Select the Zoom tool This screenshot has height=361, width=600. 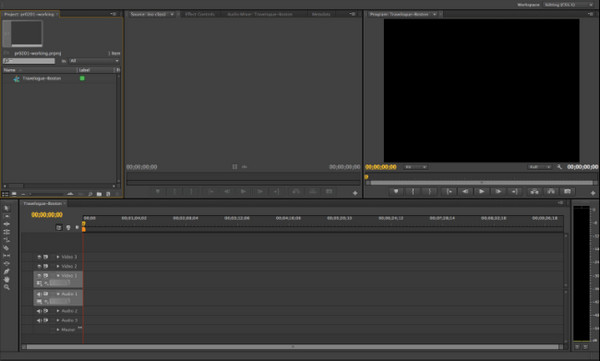pos(7,287)
